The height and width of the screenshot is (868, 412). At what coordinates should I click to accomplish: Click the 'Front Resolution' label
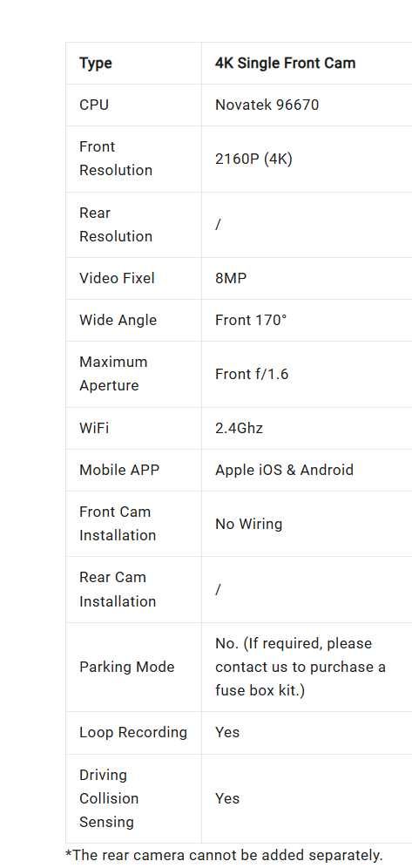tap(116, 159)
